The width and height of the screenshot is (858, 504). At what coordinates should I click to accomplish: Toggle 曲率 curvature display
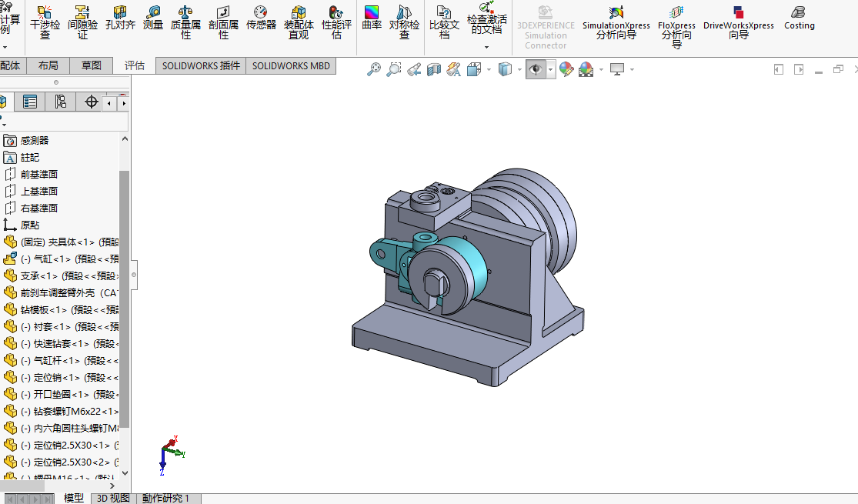(372, 18)
